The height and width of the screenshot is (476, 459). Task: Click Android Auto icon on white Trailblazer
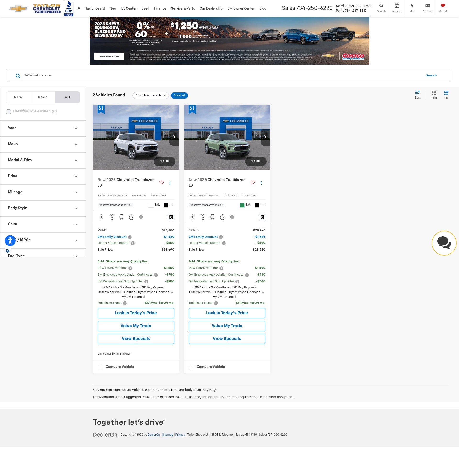[121, 217]
